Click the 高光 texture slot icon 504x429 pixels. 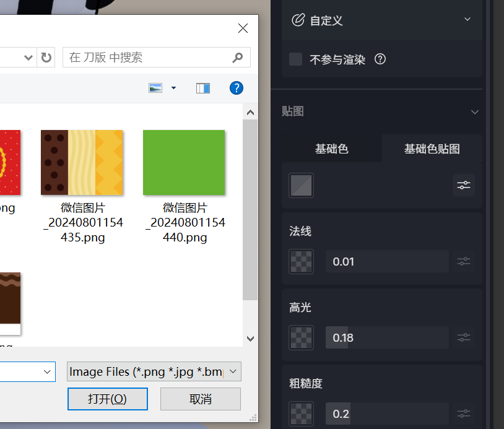pyautogui.click(x=302, y=337)
